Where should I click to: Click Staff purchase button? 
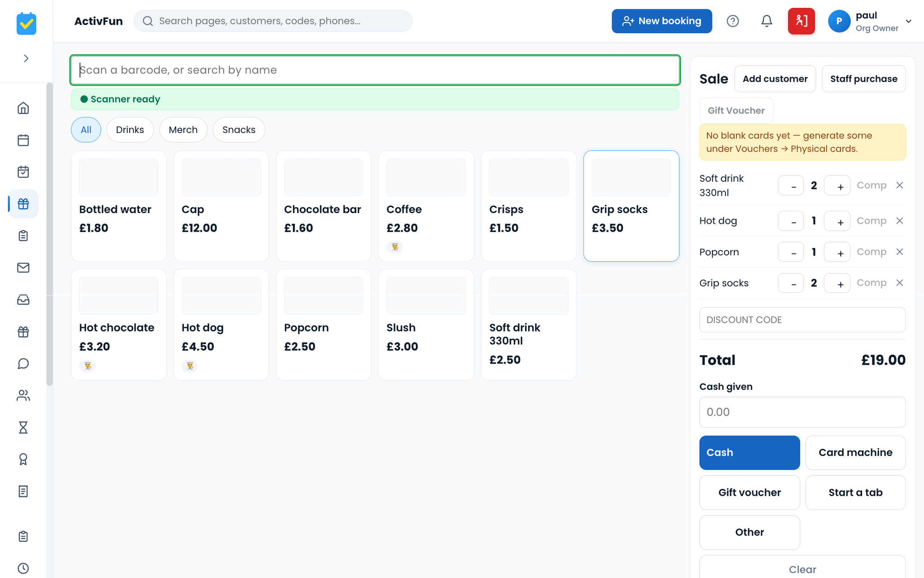863,79
